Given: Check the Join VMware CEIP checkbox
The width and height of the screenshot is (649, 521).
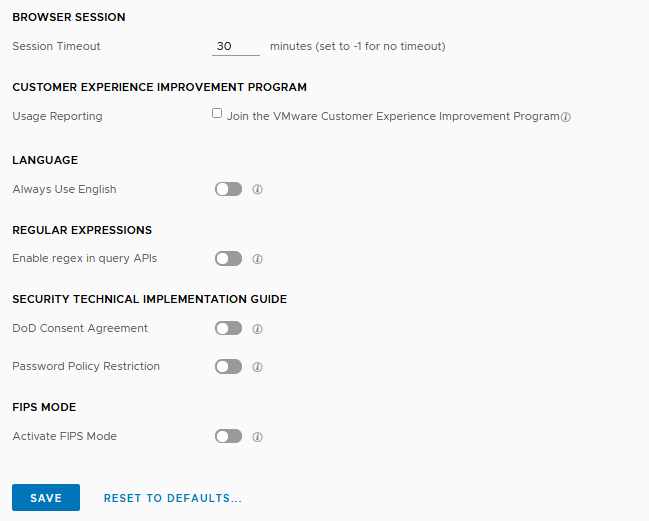Looking at the screenshot, I should pos(217,113).
